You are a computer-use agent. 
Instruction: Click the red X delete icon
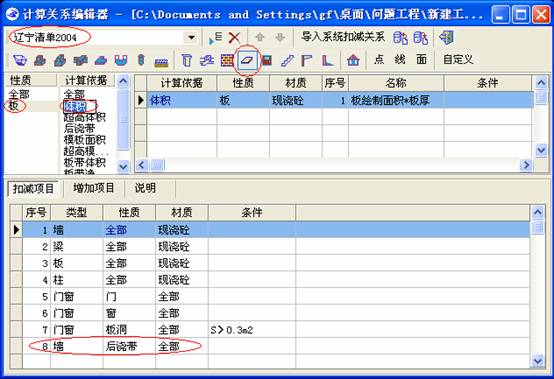(x=234, y=38)
